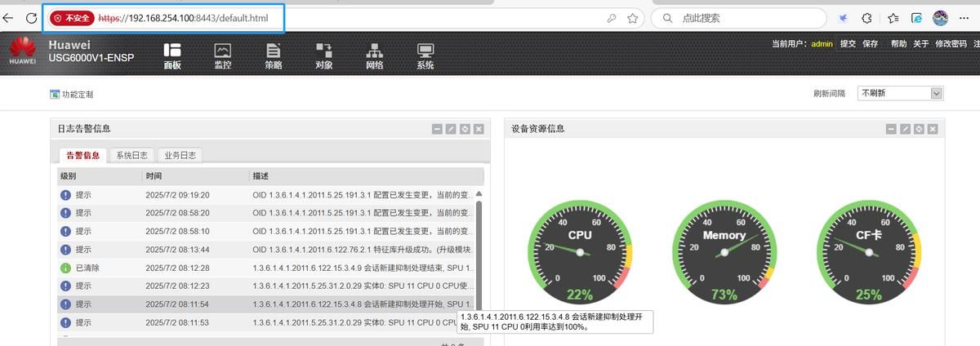Image resolution: width=980 pixels, height=346 pixels.
Task: Open the 帮助 help link
Action: coord(898,44)
